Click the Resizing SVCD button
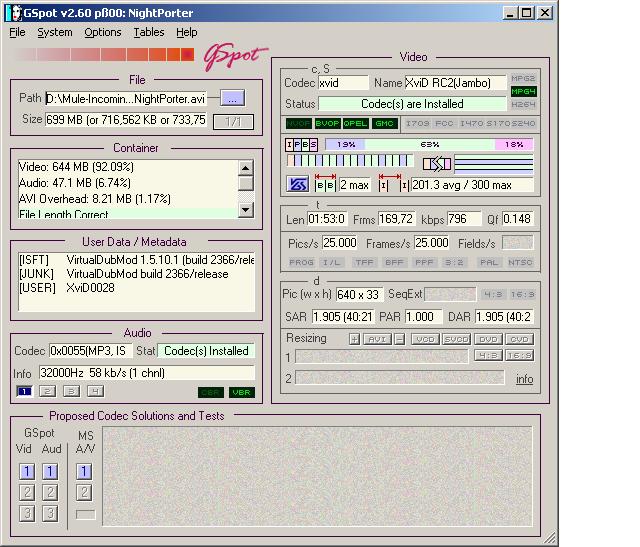Viewport: 640px width, 547px height. pos(456,339)
